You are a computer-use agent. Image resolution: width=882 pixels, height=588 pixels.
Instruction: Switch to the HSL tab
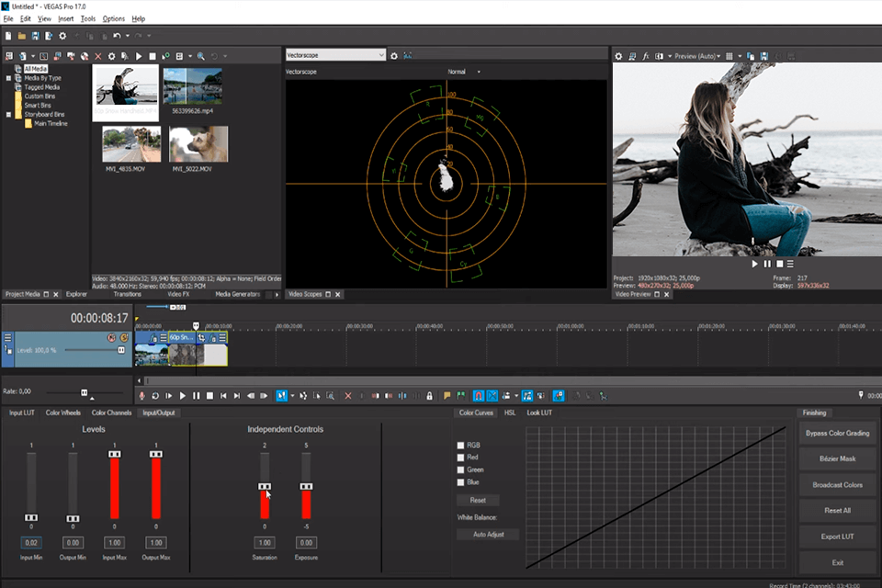(x=510, y=413)
